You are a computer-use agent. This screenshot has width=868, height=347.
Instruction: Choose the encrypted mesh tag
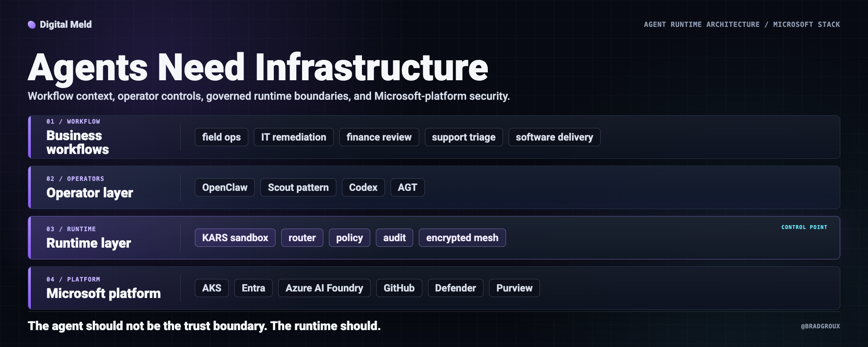(462, 238)
